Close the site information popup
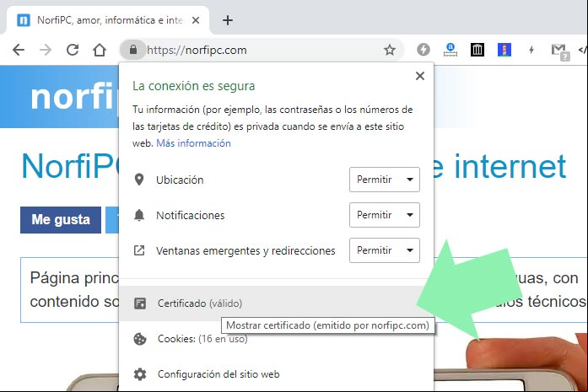 tap(420, 76)
